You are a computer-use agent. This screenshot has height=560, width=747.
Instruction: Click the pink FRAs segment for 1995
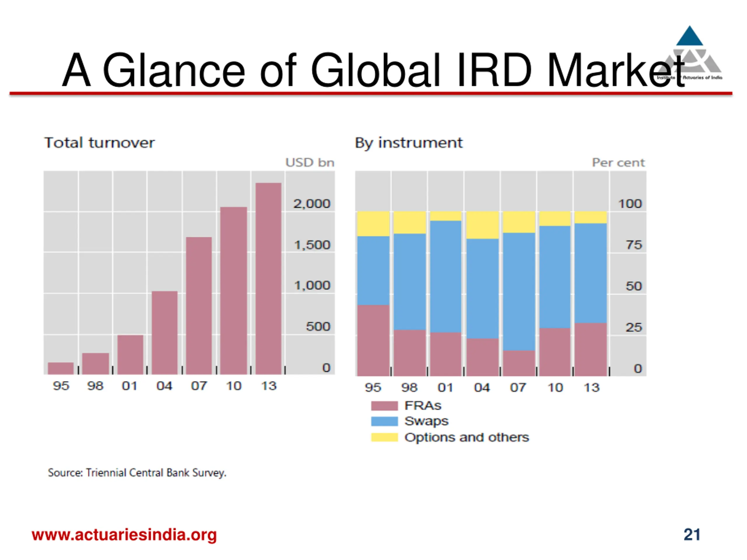click(373, 340)
